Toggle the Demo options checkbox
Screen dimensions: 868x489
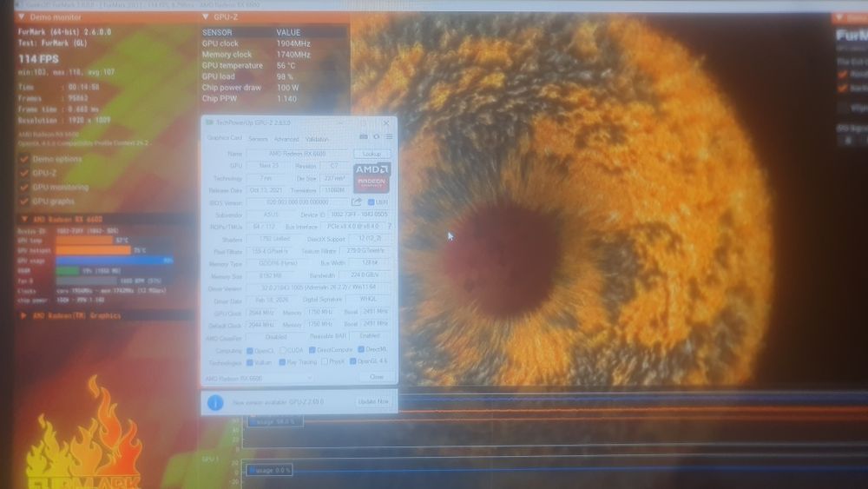coord(23,159)
